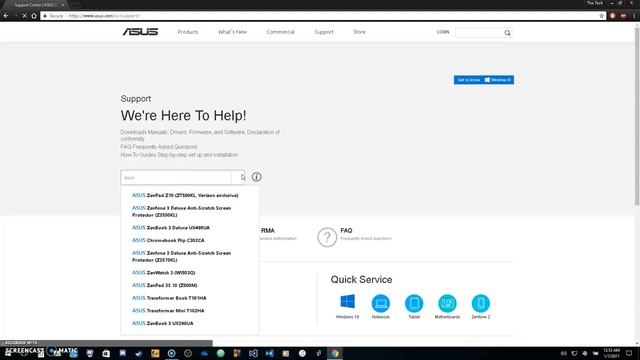
Task: Bookmark page with star icon
Action: click(x=602, y=16)
